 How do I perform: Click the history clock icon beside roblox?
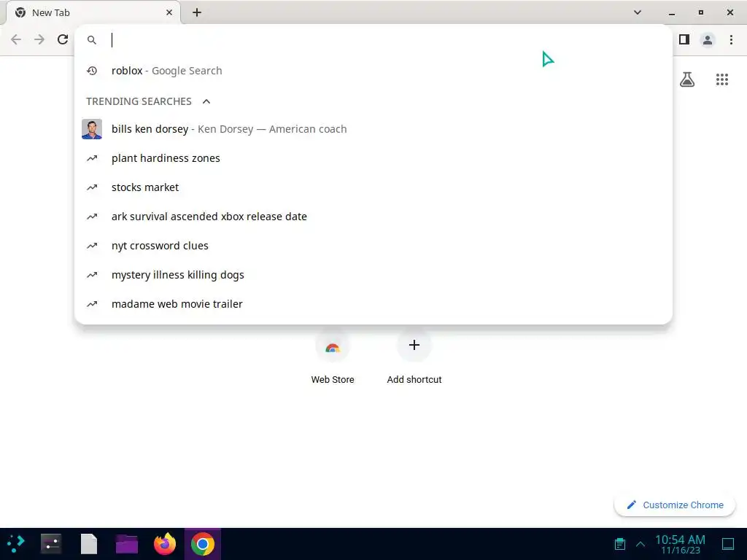(x=92, y=71)
